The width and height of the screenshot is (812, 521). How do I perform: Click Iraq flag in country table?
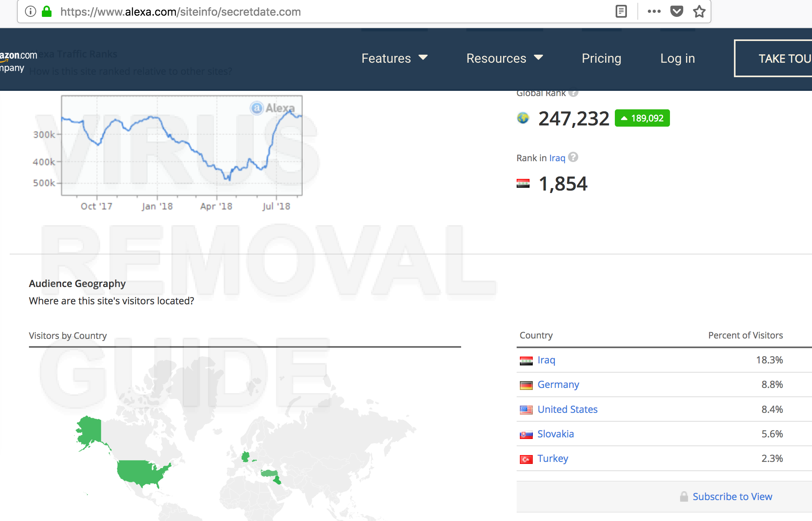526,361
